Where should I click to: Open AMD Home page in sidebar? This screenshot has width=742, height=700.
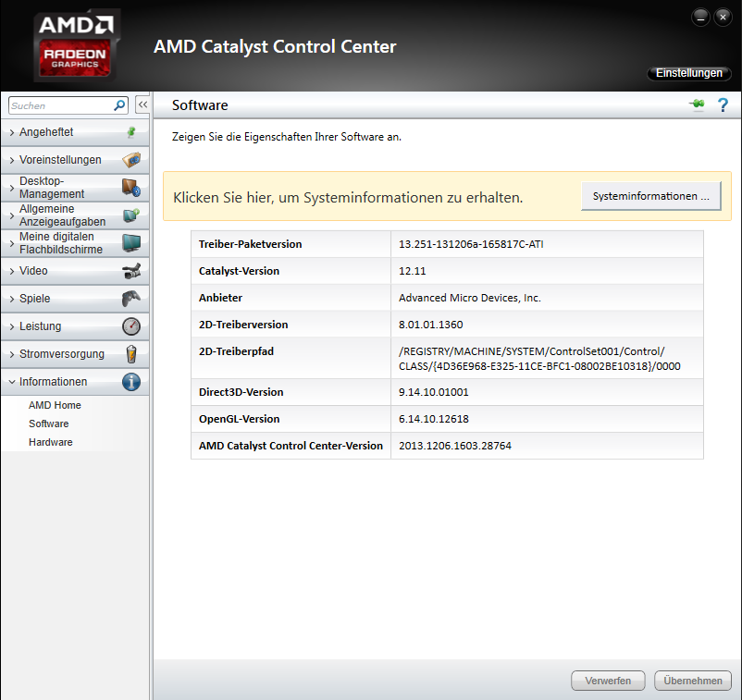pyautogui.click(x=55, y=405)
